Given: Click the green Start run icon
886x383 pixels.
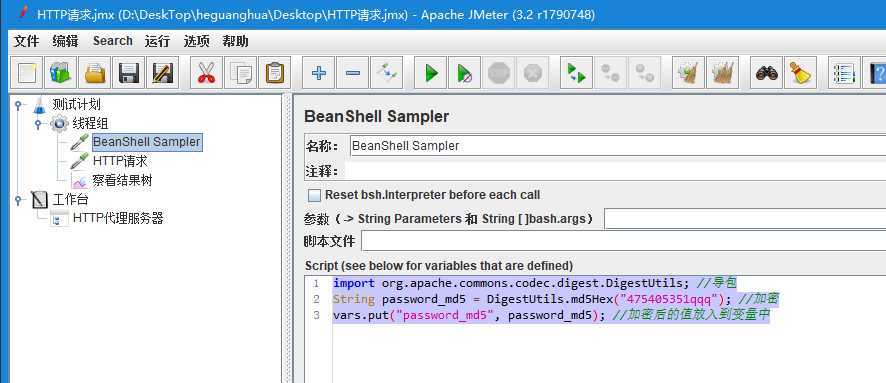Looking at the screenshot, I should click(x=431, y=73).
